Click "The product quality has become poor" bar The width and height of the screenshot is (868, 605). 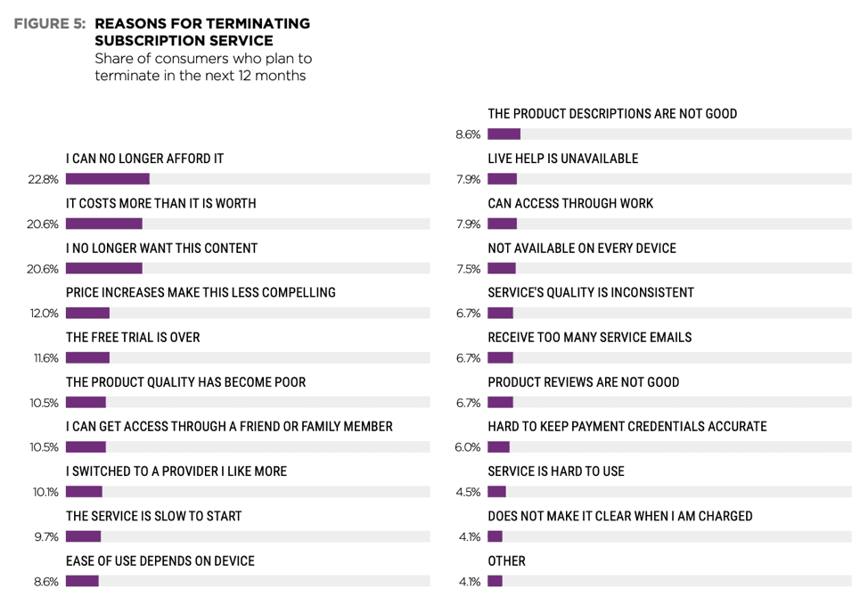click(x=86, y=403)
